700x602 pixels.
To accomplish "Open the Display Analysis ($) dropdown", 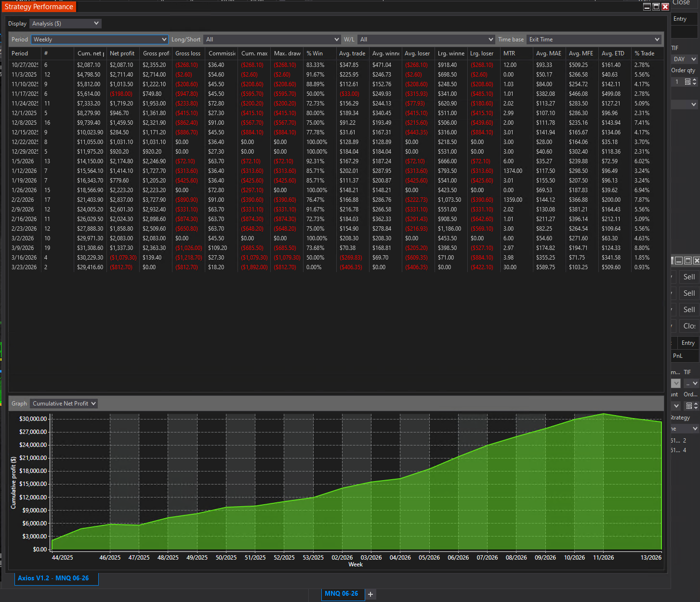I will 66,24.
